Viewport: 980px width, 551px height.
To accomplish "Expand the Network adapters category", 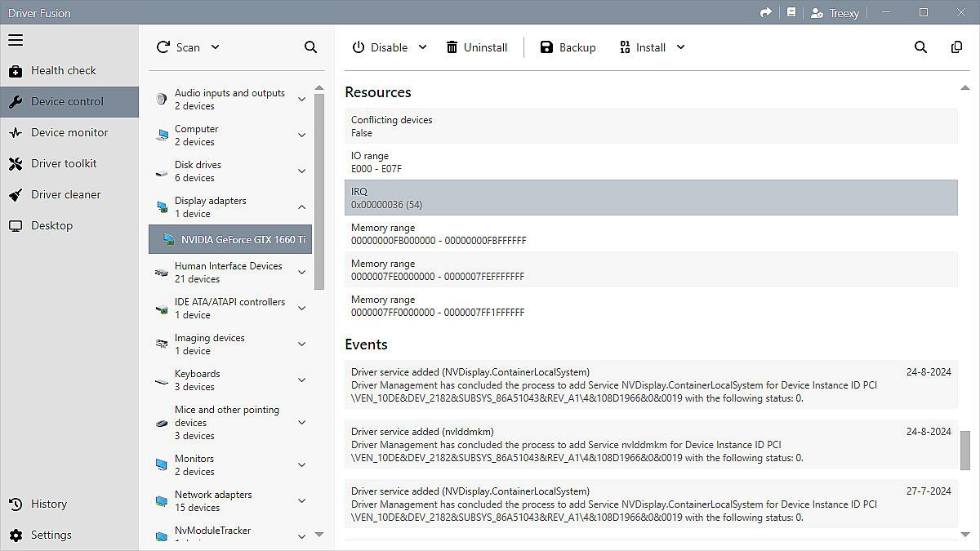I will (x=301, y=501).
